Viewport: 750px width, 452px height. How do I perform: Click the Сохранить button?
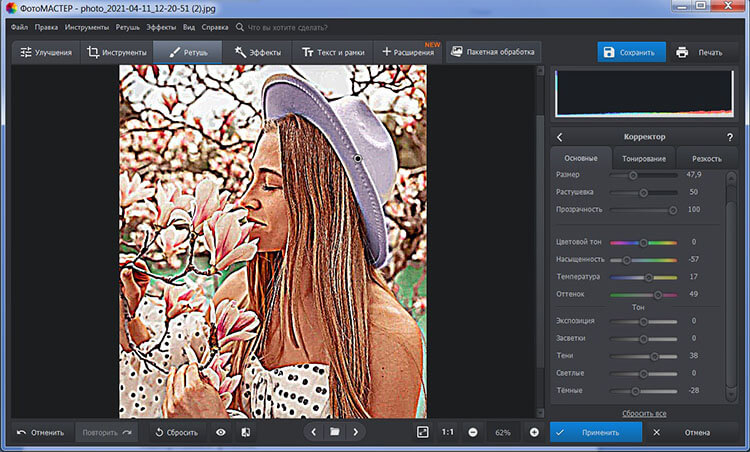pyautogui.click(x=631, y=52)
